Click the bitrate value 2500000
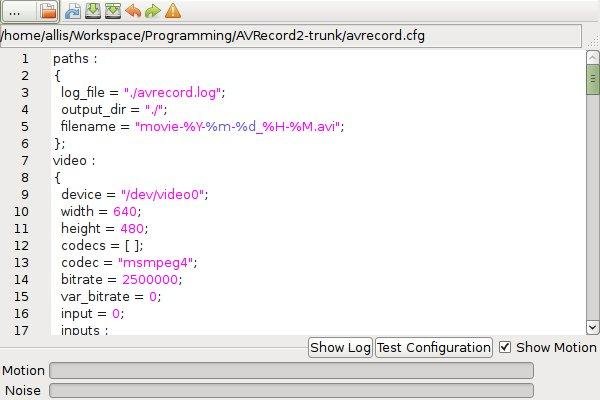Screen dimensions: 600x400 150,279
